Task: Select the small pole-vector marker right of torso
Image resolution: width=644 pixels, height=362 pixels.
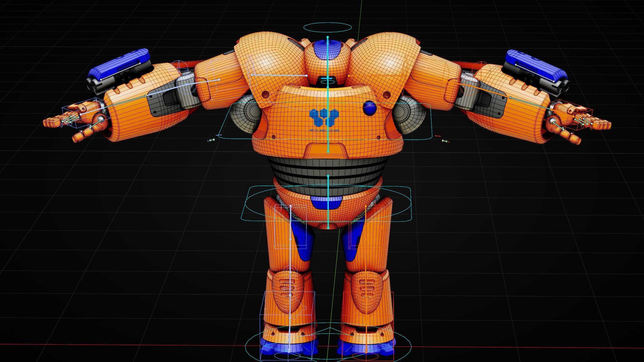Action: pyautogui.click(x=445, y=141)
